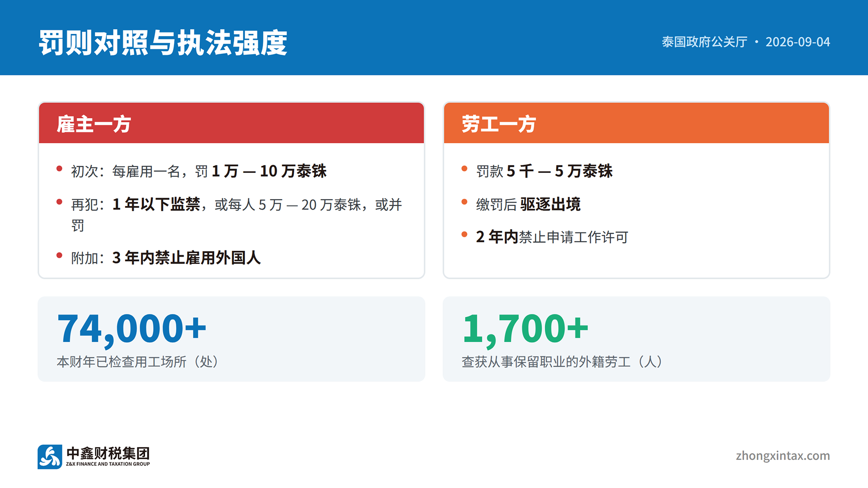Open the zhongxintax.com link
This screenshot has width=868, height=488.
click(x=783, y=455)
